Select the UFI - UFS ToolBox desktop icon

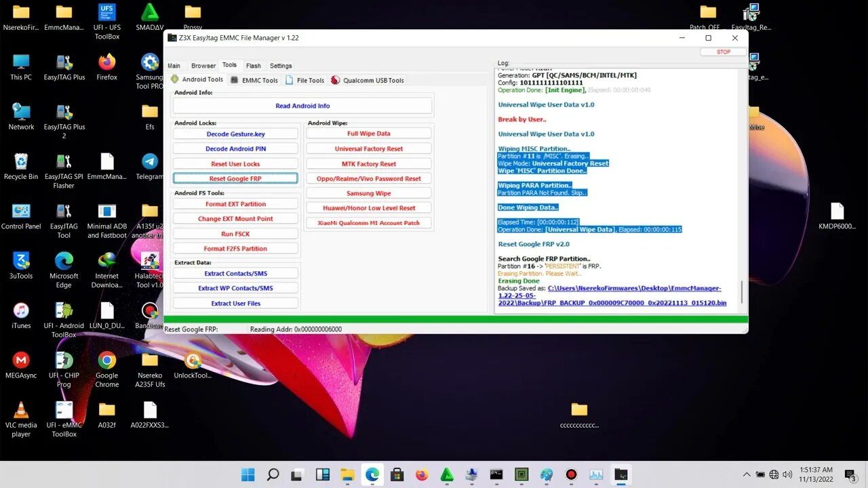point(107,20)
